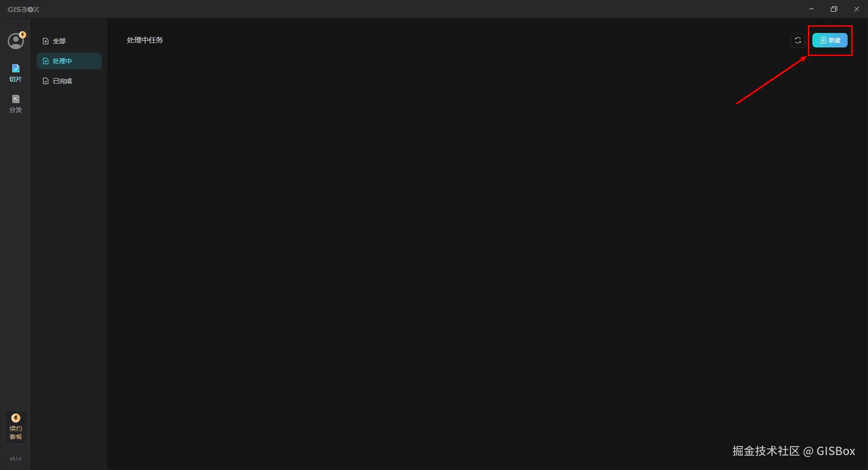Screen dimensions: 868x470
Task: Restore down the GISBox window
Action: (x=834, y=9)
